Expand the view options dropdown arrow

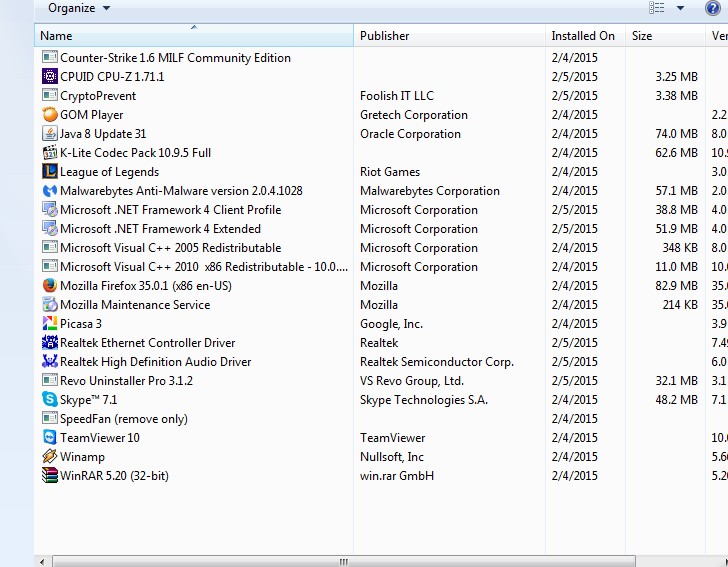click(680, 8)
